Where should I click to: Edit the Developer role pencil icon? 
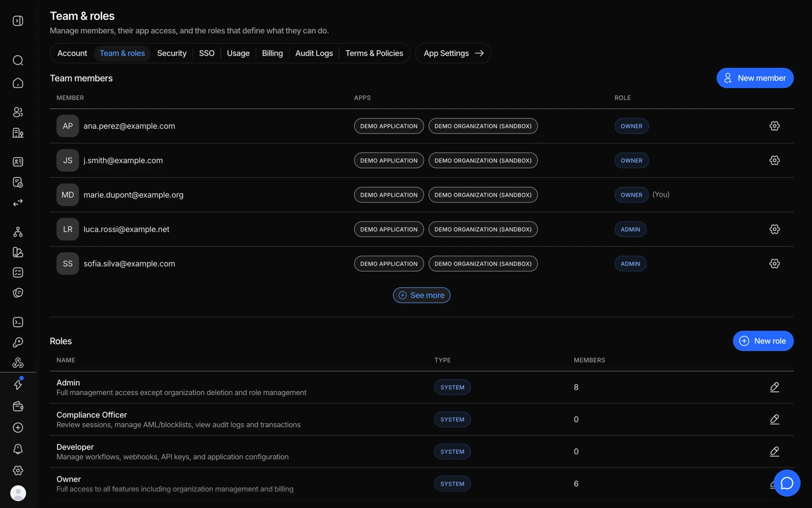pyautogui.click(x=774, y=452)
